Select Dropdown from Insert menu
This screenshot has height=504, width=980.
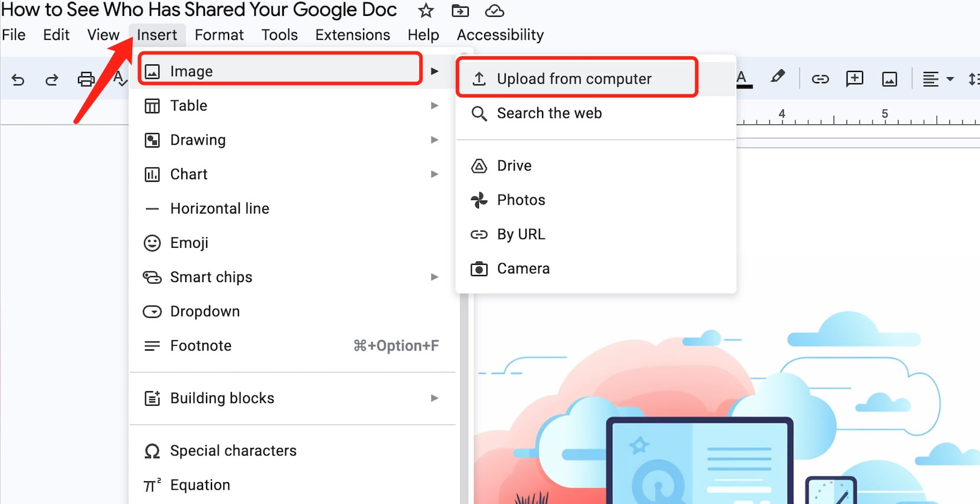pyautogui.click(x=293, y=311)
